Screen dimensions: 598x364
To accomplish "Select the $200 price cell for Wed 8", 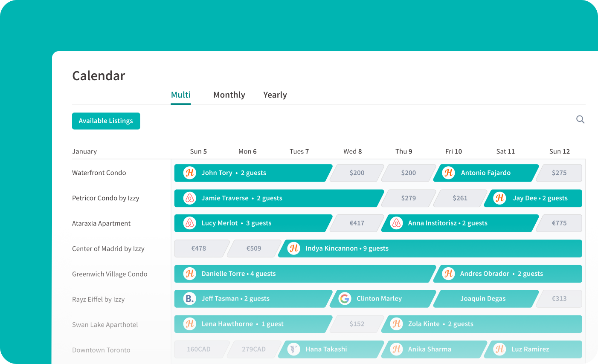I will coord(357,173).
